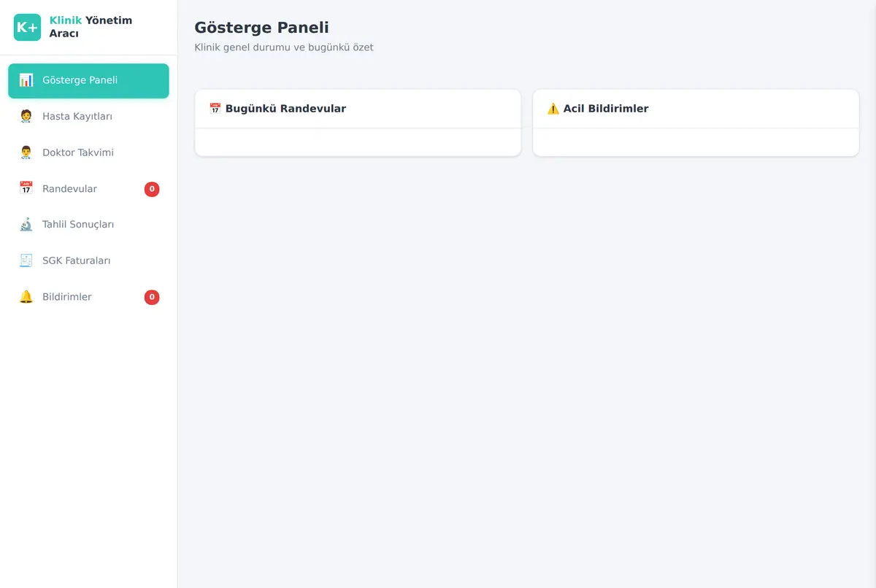Go to Doktor Takvimi section

click(x=88, y=152)
